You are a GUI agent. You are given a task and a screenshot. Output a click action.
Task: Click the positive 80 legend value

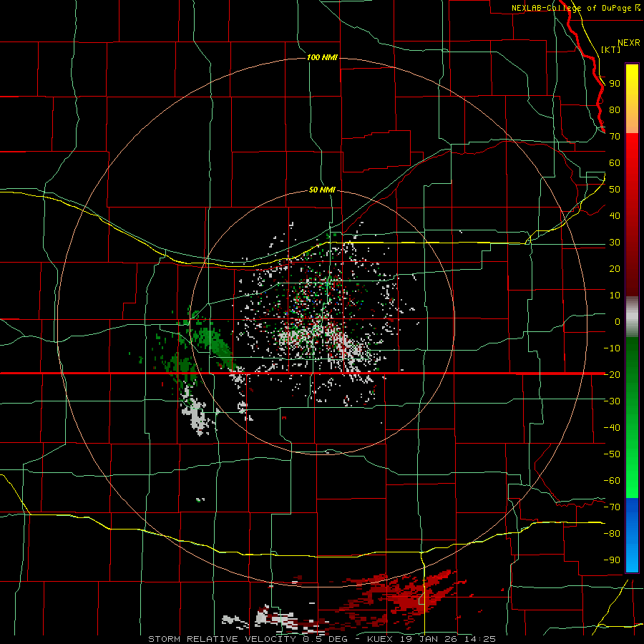pos(615,109)
